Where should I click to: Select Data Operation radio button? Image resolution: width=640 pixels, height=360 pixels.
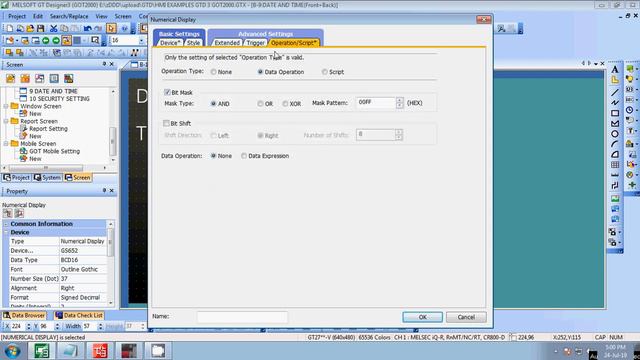(x=260, y=72)
